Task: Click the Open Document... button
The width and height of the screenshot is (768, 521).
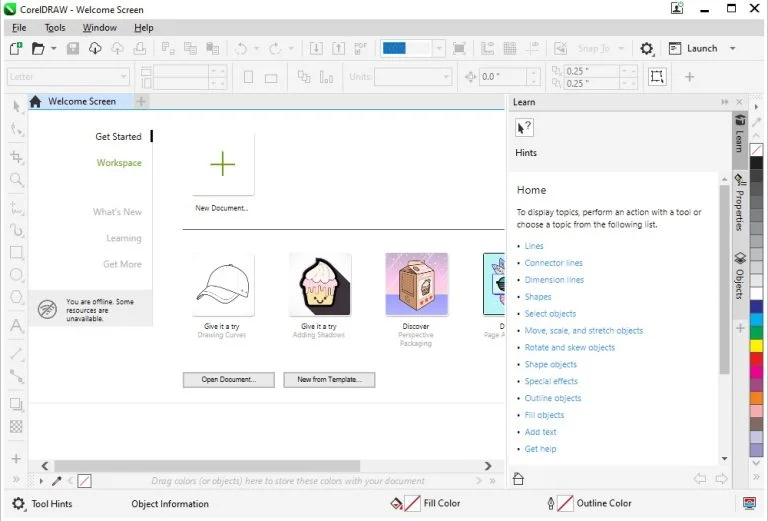Action: tap(229, 379)
